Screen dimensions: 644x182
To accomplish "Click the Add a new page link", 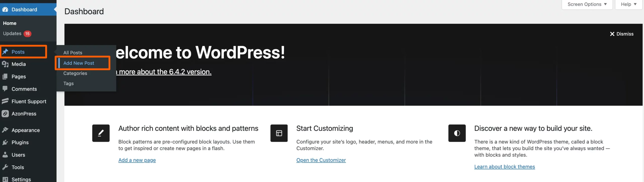I will (x=137, y=160).
